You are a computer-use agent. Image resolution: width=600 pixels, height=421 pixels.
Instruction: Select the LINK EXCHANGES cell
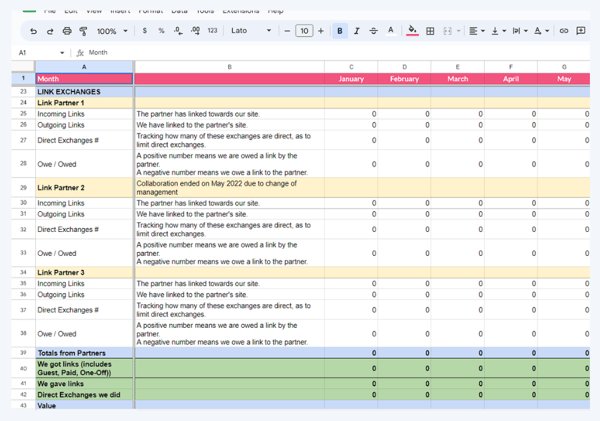[x=84, y=92]
